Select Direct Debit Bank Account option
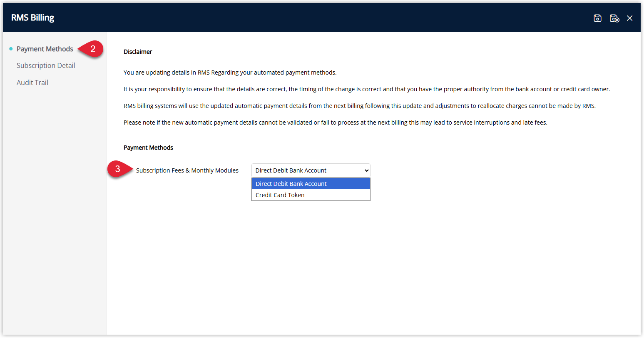644x338 pixels. 311,184
